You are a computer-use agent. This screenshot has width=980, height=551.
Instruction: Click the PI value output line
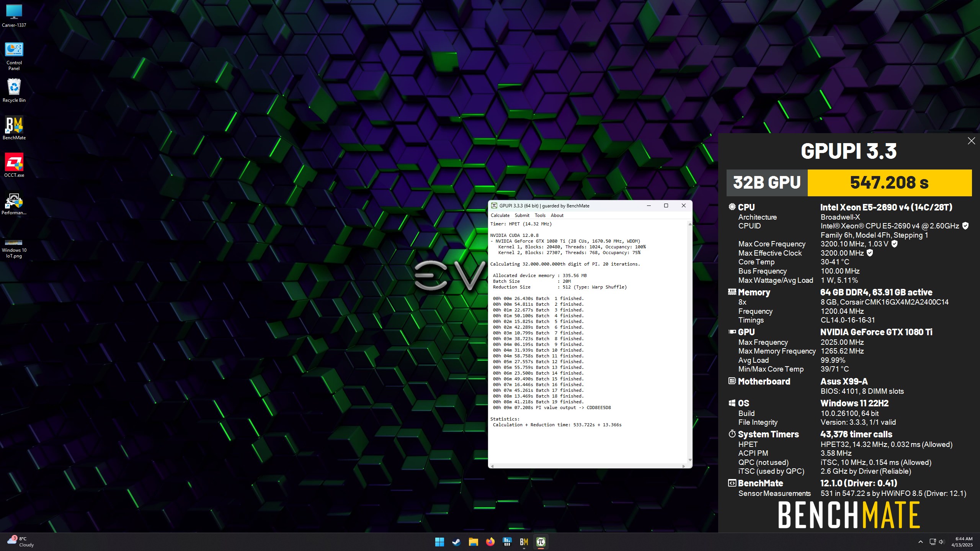point(552,408)
